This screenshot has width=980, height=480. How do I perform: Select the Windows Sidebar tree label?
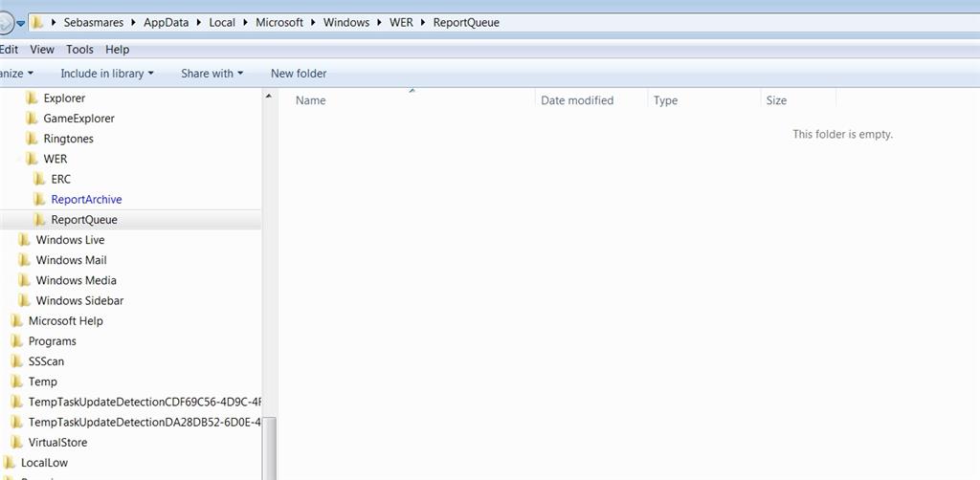[80, 301]
